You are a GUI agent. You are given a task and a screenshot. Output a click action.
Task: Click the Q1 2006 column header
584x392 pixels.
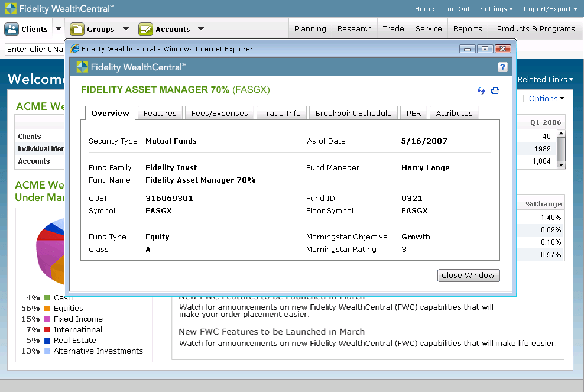click(546, 122)
